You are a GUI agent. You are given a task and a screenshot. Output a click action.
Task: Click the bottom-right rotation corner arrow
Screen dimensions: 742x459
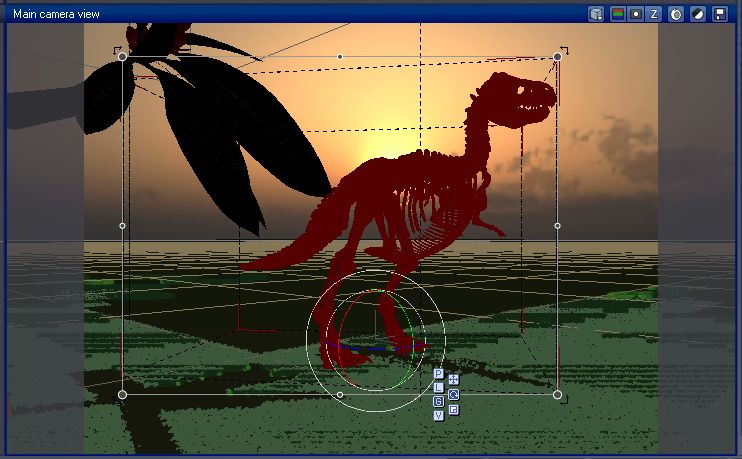[564, 400]
